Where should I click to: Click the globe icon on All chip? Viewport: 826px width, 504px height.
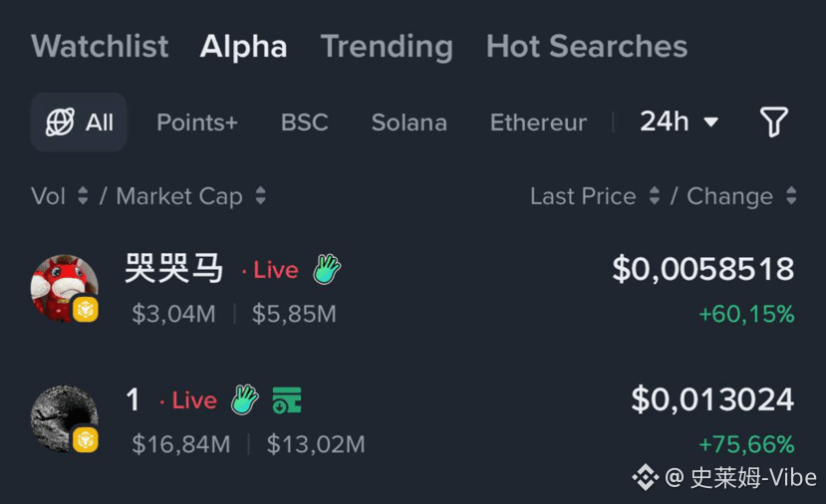tap(60, 123)
